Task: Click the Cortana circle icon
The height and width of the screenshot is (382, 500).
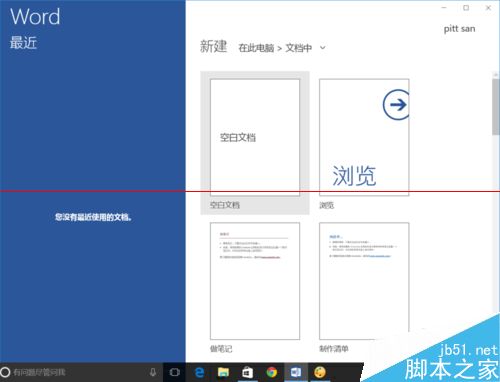Action: pos(5,372)
